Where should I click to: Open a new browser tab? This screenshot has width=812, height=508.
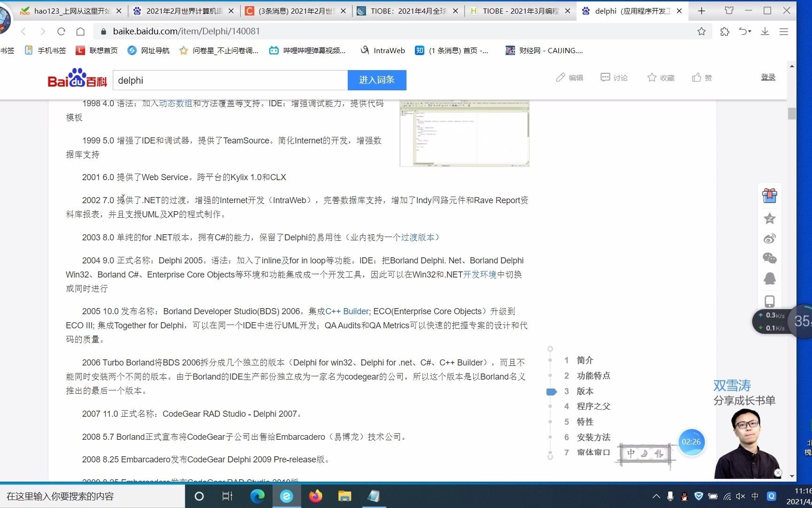click(702, 11)
